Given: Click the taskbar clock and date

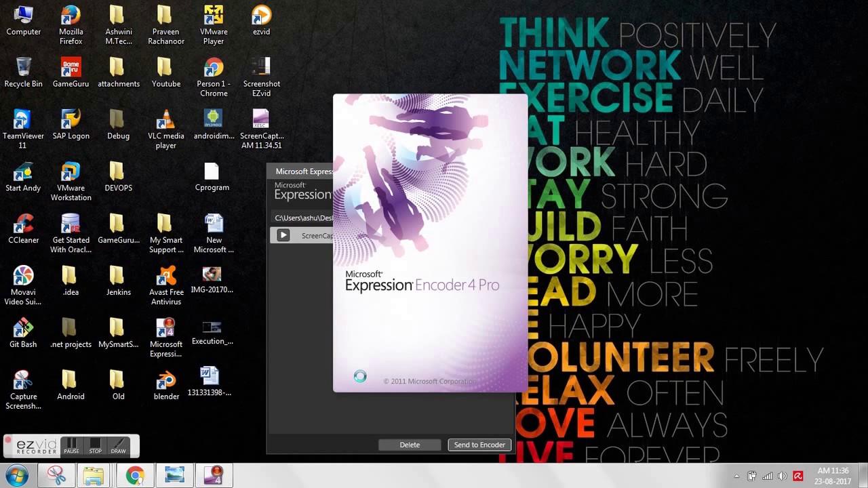Looking at the screenshot, I should pyautogui.click(x=833, y=476).
